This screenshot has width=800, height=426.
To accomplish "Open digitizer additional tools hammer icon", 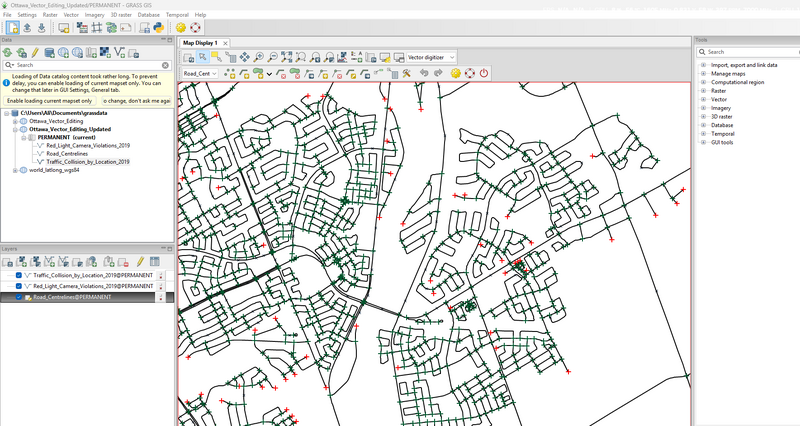I will pos(406,73).
